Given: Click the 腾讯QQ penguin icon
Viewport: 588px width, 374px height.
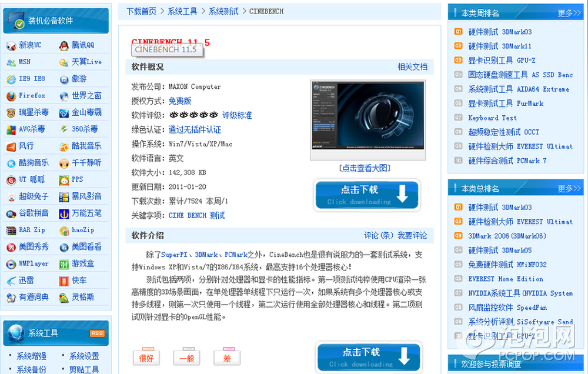Looking at the screenshot, I should [64, 46].
